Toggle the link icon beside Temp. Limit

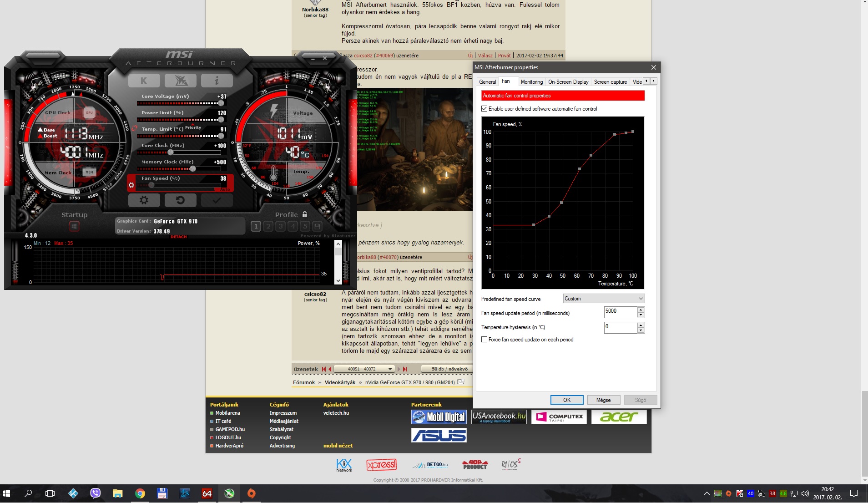[134, 129]
